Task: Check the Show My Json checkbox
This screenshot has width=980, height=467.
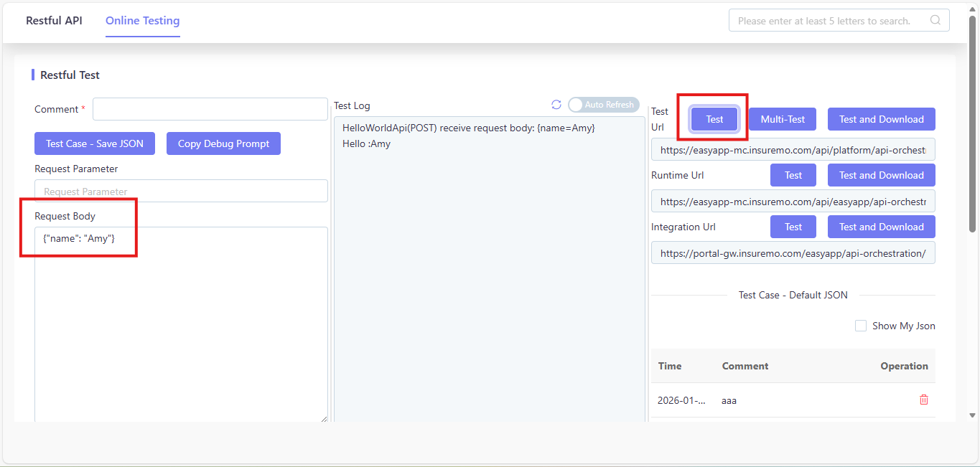Action: (x=861, y=326)
